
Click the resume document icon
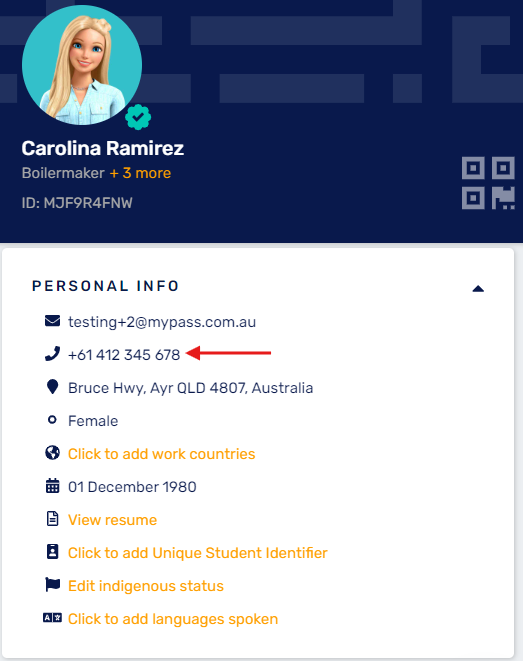tap(52, 519)
